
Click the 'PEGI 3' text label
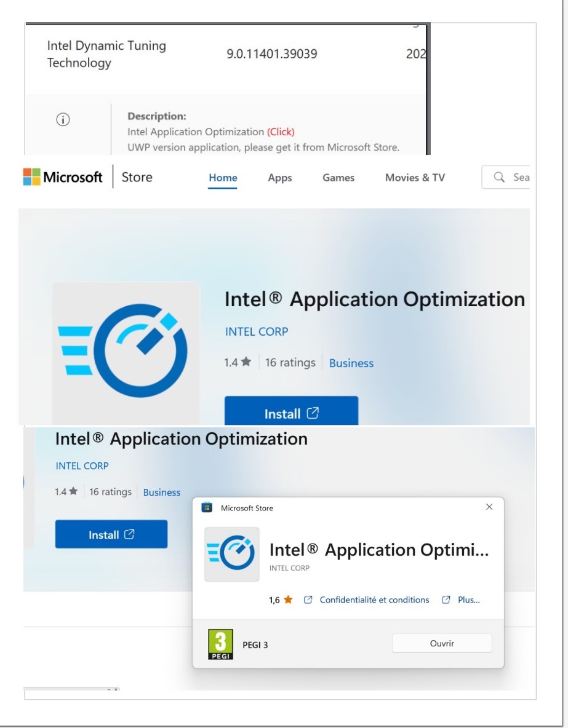[x=255, y=645]
